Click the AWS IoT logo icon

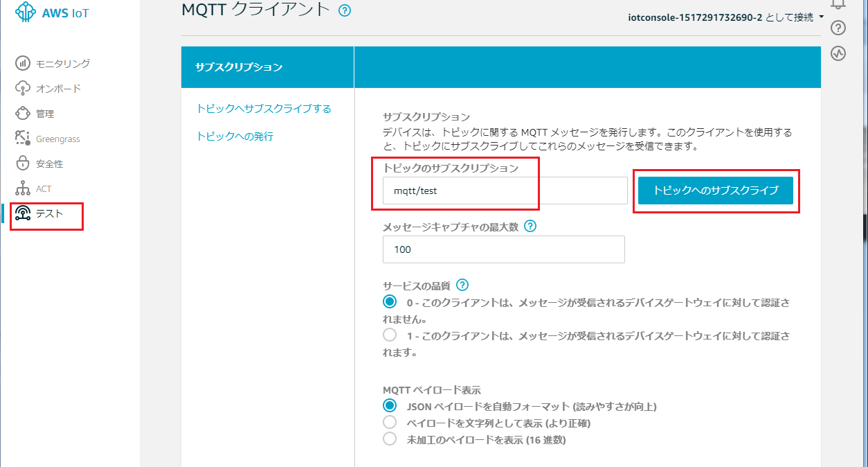pos(26,12)
